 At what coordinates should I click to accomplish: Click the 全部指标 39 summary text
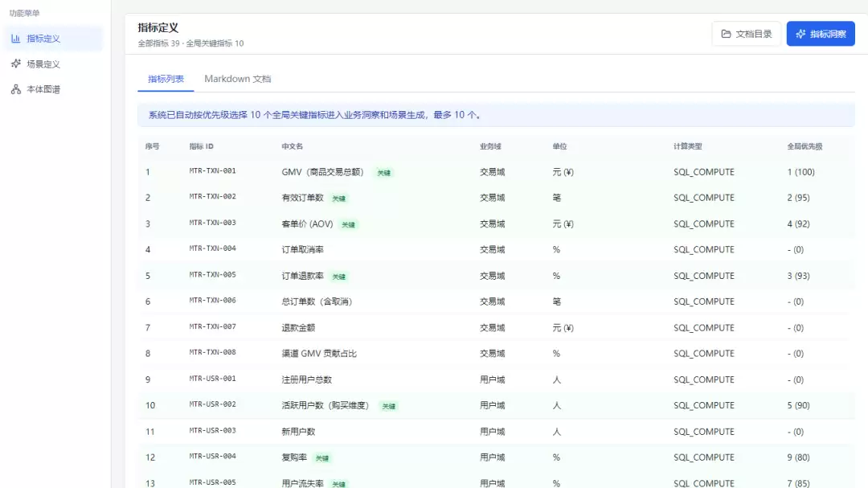point(158,43)
